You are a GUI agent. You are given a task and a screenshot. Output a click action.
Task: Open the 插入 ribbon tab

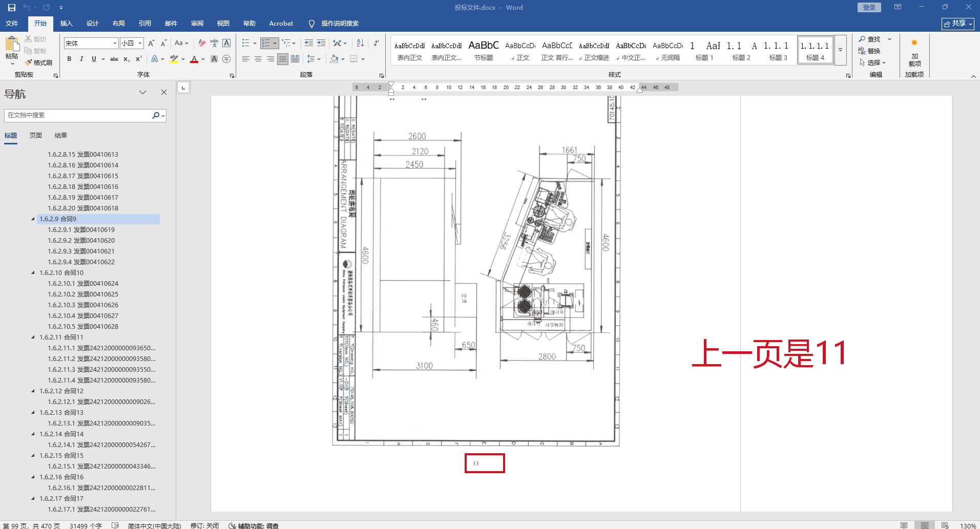[66, 24]
